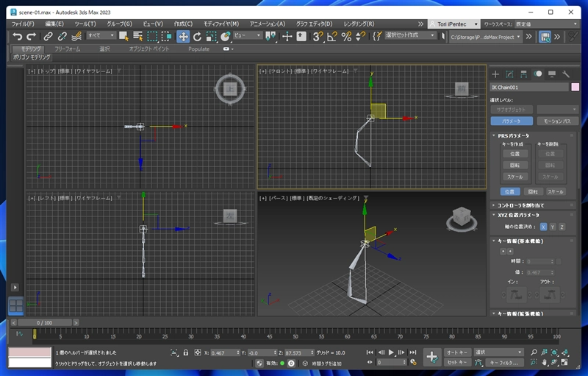Screen dimensions: 588x376
Task: Activate the Select and Move tool
Action: coord(183,36)
